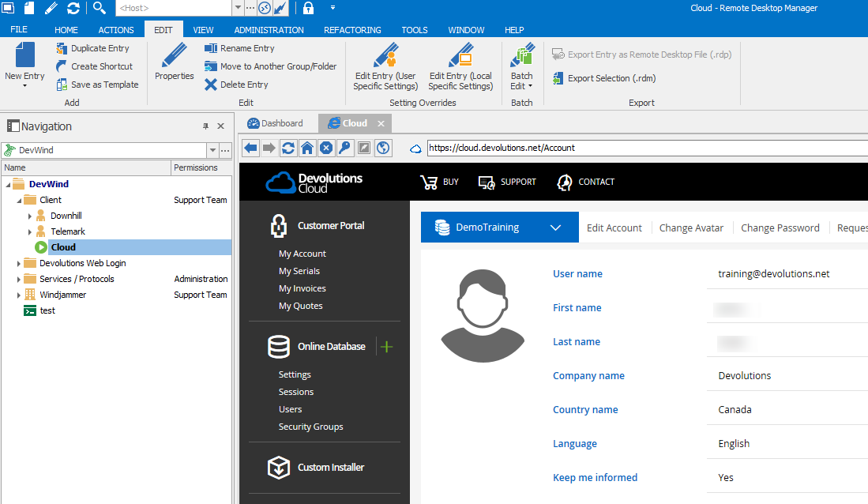The height and width of the screenshot is (504, 868).
Task: Switch to the ADMINISTRATION ribbon tab
Action: pyautogui.click(x=269, y=30)
